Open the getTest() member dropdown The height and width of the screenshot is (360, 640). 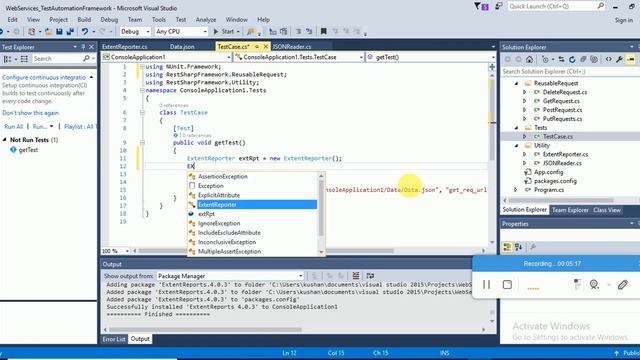(493, 57)
